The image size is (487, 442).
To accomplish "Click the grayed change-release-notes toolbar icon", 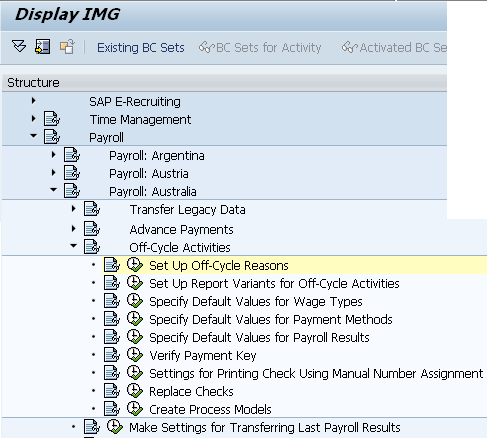I will point(67,47).
